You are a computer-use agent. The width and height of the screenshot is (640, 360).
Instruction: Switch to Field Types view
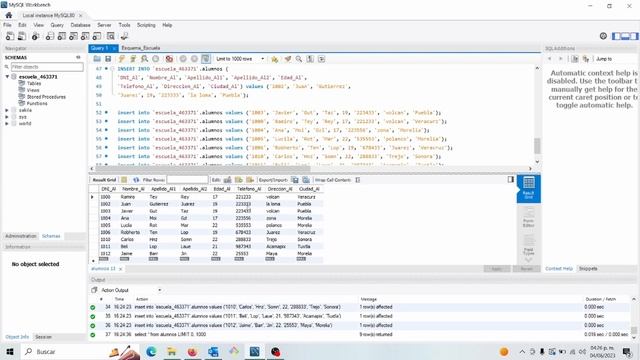click(x=529, y=245)
